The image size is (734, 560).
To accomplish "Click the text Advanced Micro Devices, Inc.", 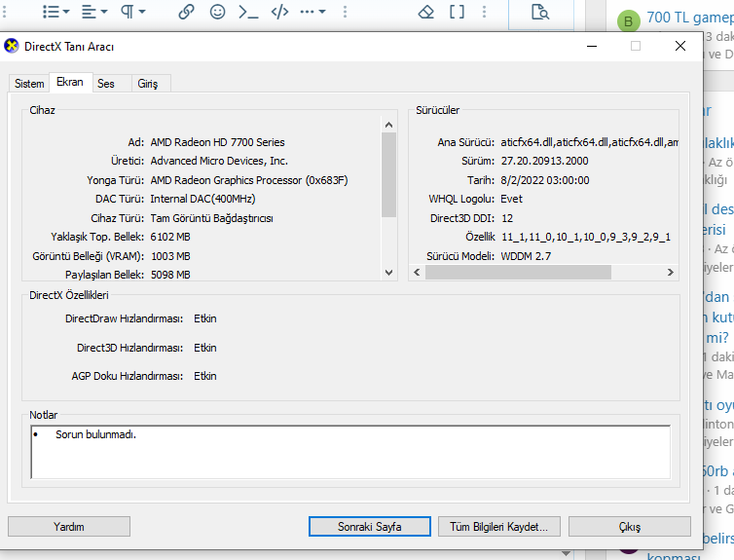I will [x=219, y=161].
